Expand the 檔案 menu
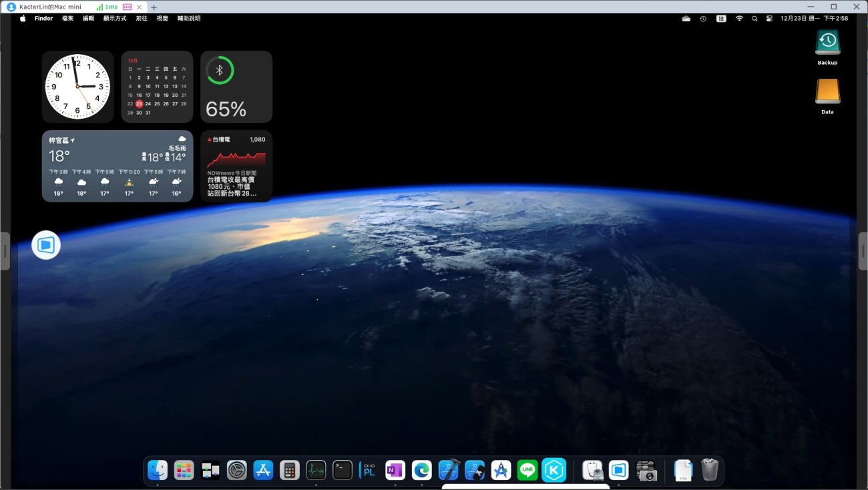This screenshot has height=490, width=868. click(67, 19)
